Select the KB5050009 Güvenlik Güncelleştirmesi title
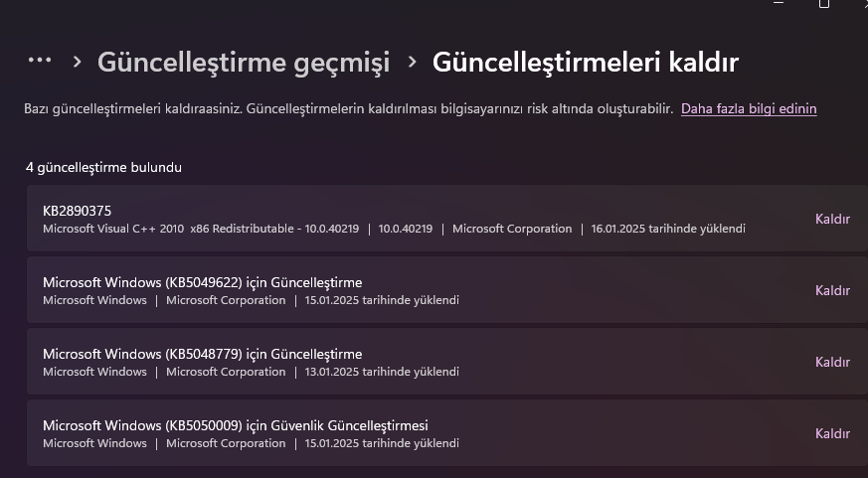This screenshot has width=868, height=478. coord(235,425)
